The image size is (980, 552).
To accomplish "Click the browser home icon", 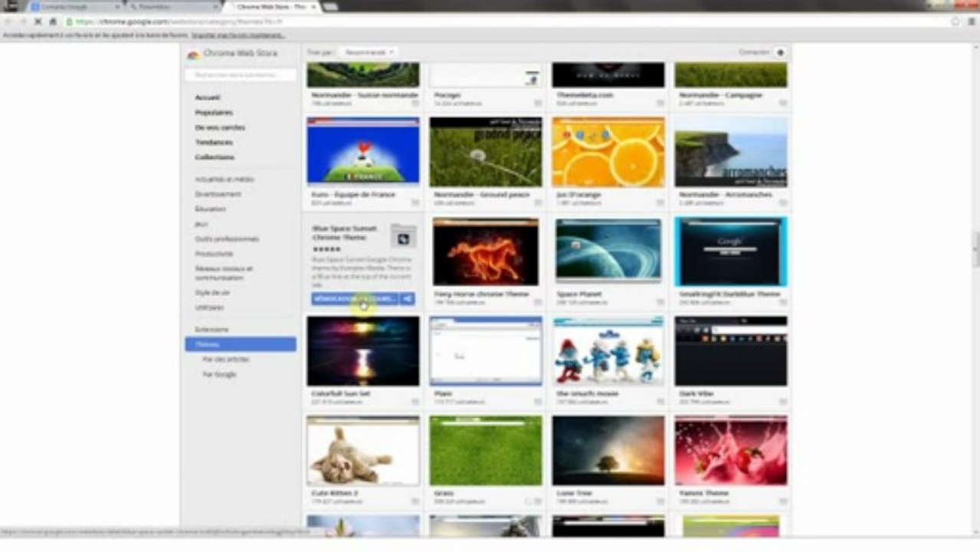I will click(x=53, y=21).
